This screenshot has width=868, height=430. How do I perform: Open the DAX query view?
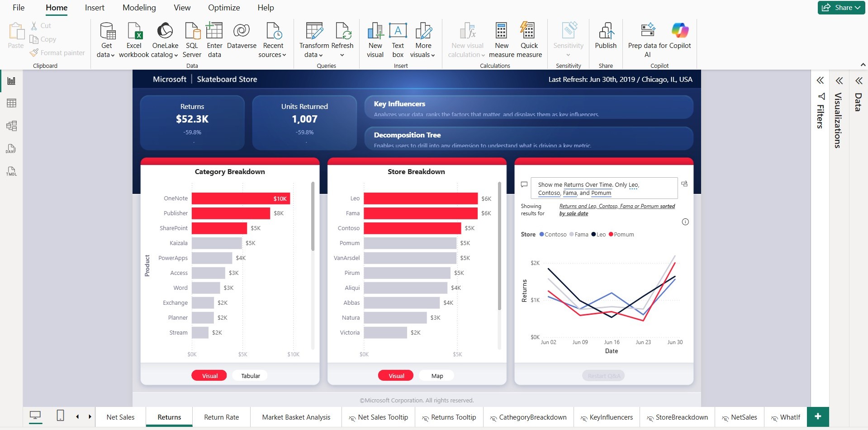pyautogui.click(x=11, y=149)
